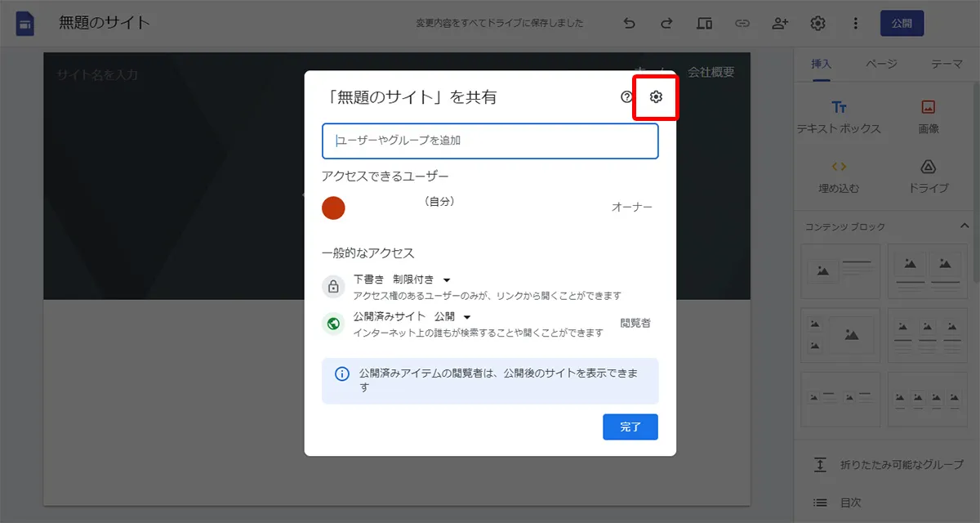
Task: Switch to the テーマ tab
Action: (947, 64)
